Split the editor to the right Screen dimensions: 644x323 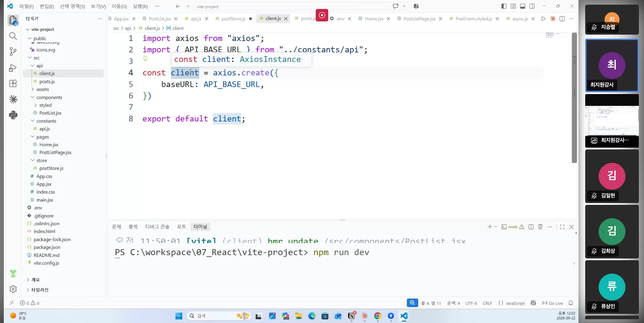coord(562,19)
